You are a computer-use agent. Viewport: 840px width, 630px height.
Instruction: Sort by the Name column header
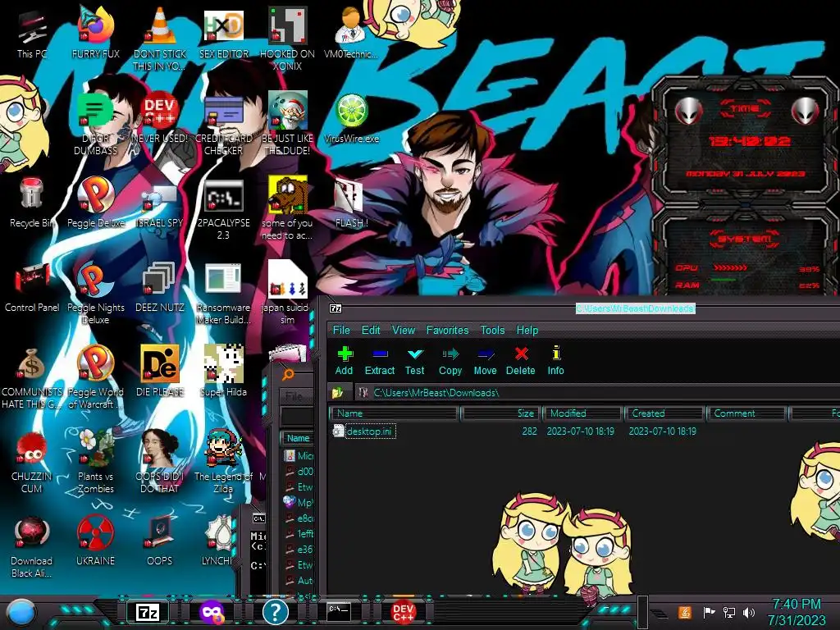pyautogui.click(x=394, y=413)
